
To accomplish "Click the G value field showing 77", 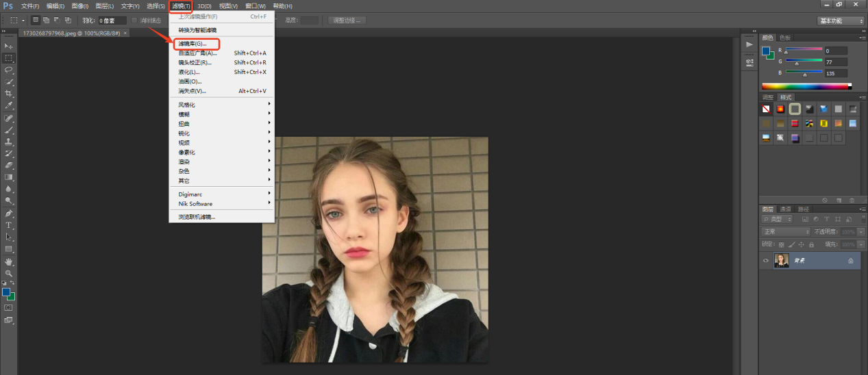I will pyautogui.click(x=836, y=62).
